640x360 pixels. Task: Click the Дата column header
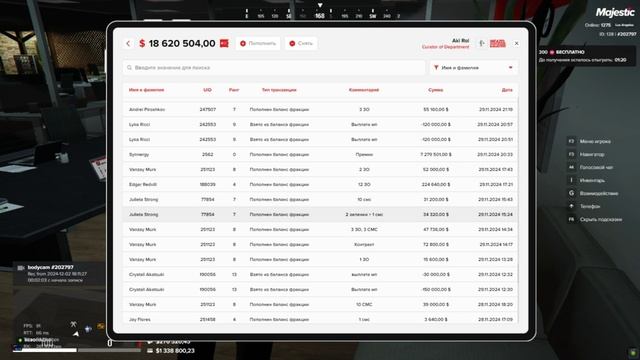[x=507, y=90]
